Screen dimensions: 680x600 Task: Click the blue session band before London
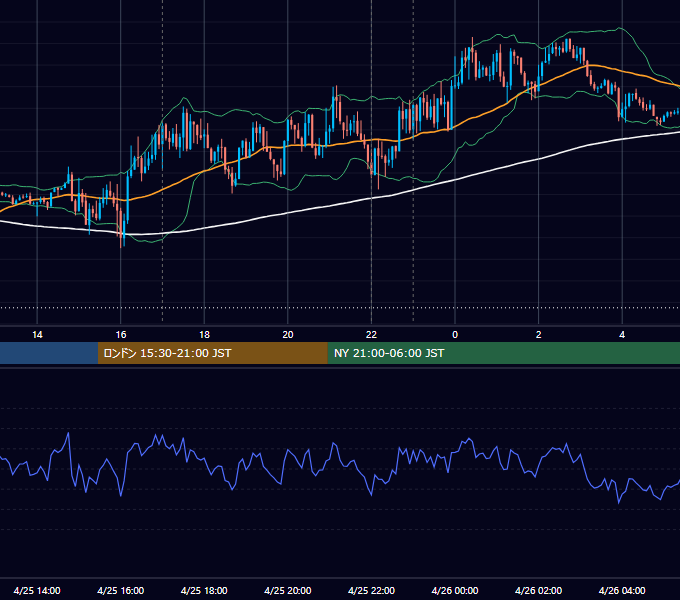click(x=49, y=353)
